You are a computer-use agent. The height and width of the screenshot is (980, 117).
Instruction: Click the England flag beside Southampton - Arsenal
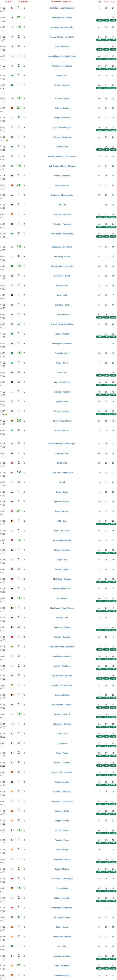pyautogui.click(x=12, y=656)
